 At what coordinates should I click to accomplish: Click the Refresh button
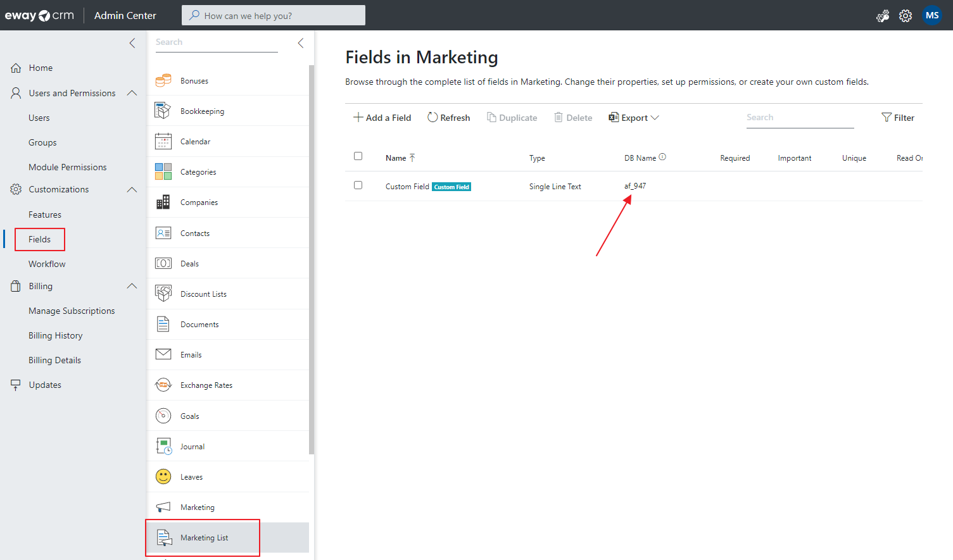point(449,118)
